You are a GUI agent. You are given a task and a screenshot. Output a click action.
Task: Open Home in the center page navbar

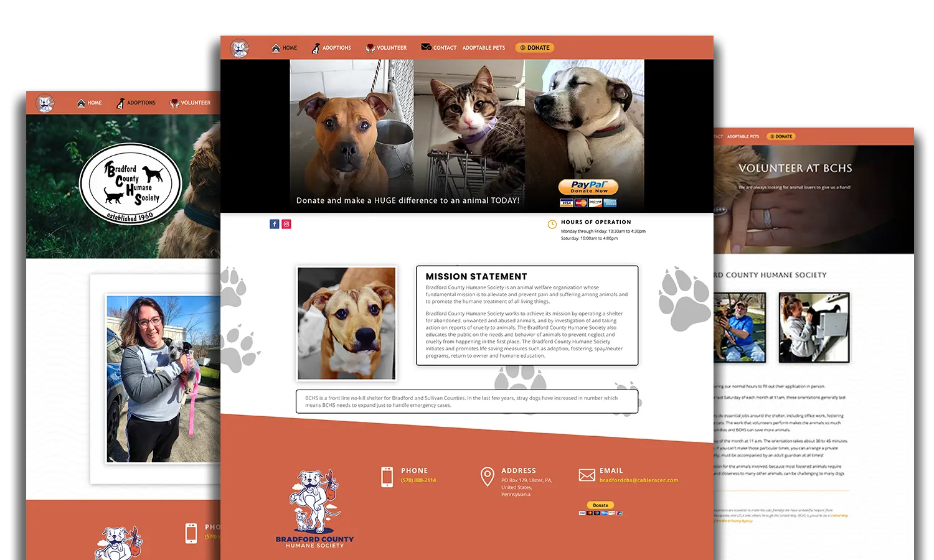click(x=285, y=48)
